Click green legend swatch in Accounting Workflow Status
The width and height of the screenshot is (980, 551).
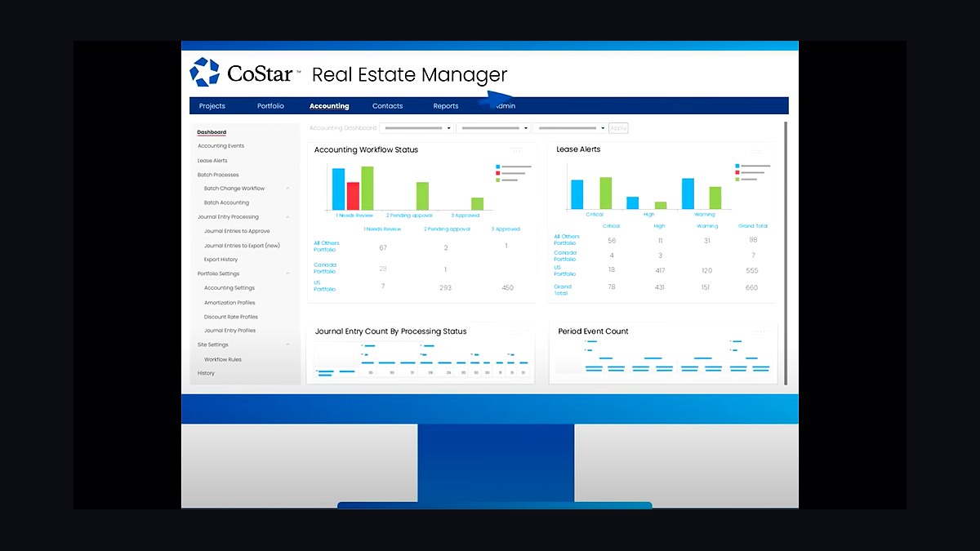pyautogui.click(x=498, y=180)
